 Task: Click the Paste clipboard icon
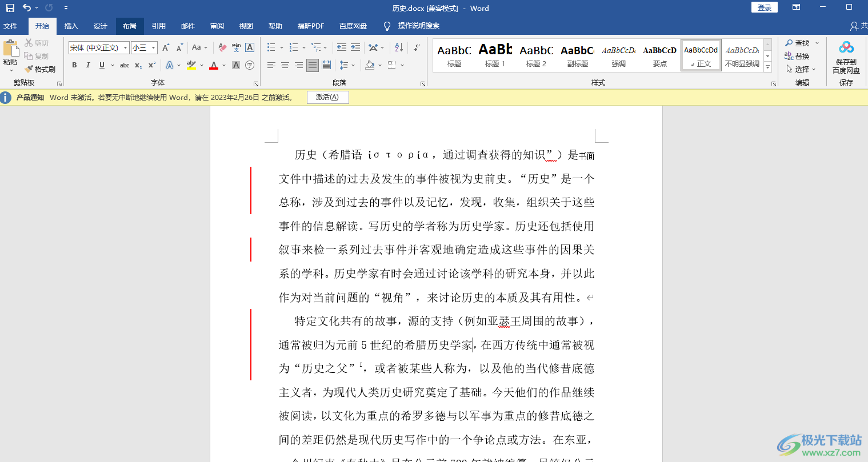pos(10,49)
